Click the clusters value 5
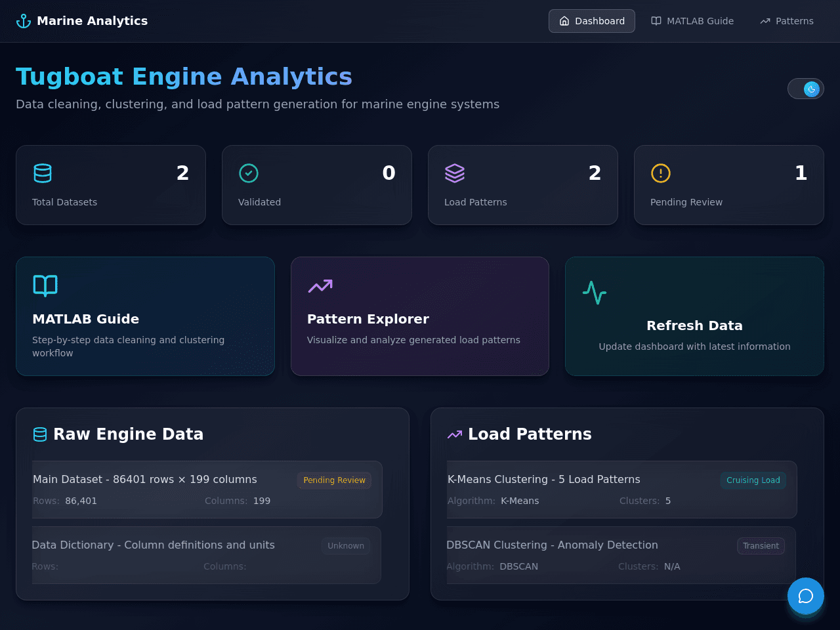The image size is (840, 630). click(x=668, y=501)
